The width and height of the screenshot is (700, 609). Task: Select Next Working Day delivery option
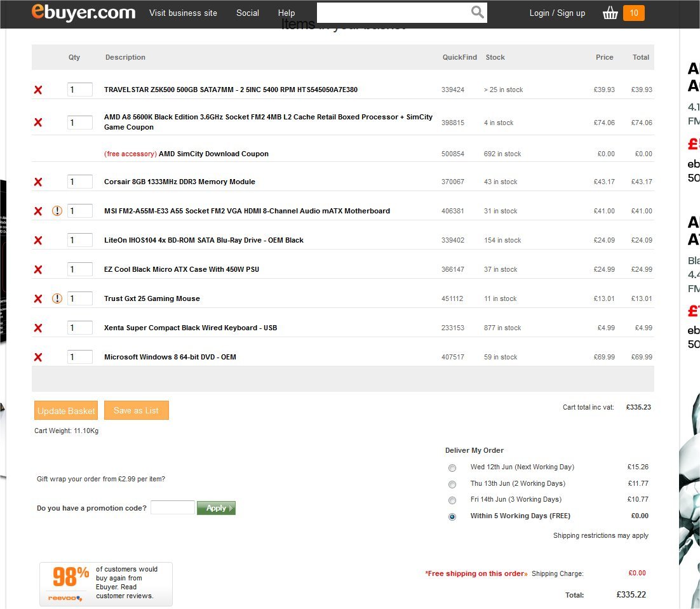tap(452, 468)
